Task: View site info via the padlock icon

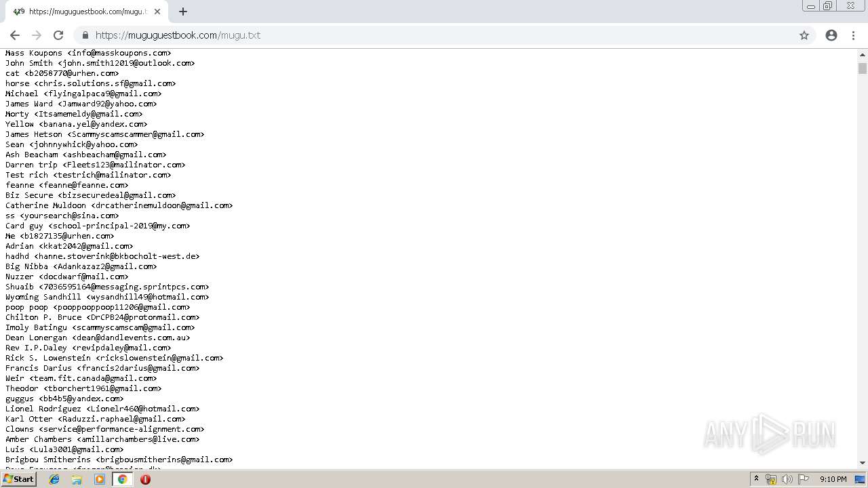Action: click(85, 35)
